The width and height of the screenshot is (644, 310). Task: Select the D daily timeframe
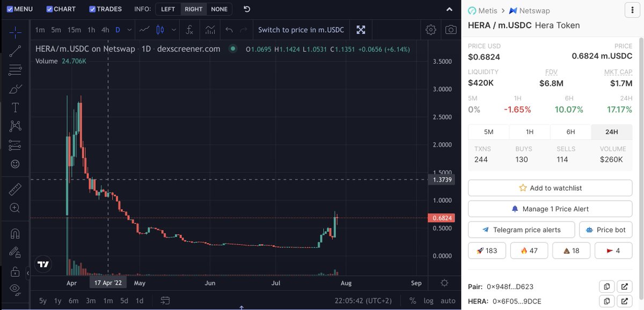[x=118, y=30]
